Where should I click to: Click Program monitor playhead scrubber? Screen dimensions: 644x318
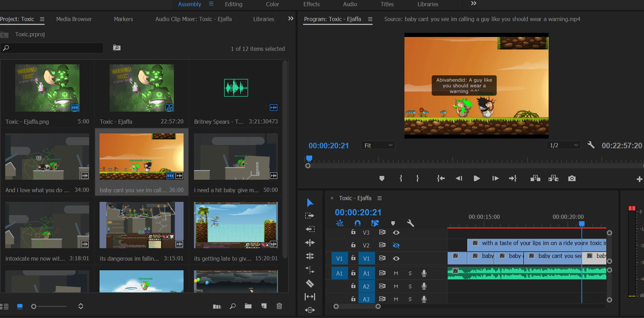click(309, 158)
